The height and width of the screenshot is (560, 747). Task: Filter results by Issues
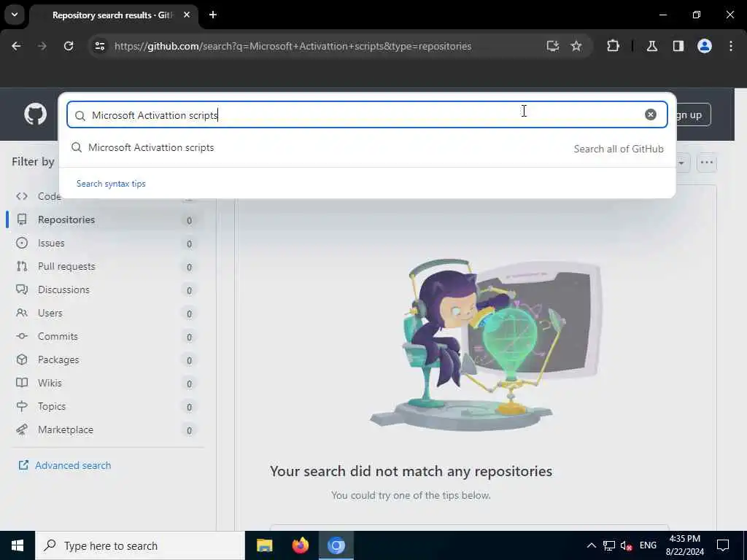(106, 243)
